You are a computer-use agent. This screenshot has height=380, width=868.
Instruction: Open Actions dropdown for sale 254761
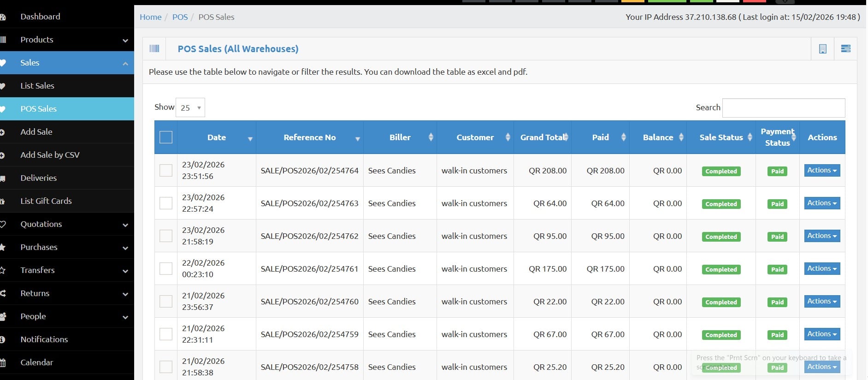tap(822, 268)
